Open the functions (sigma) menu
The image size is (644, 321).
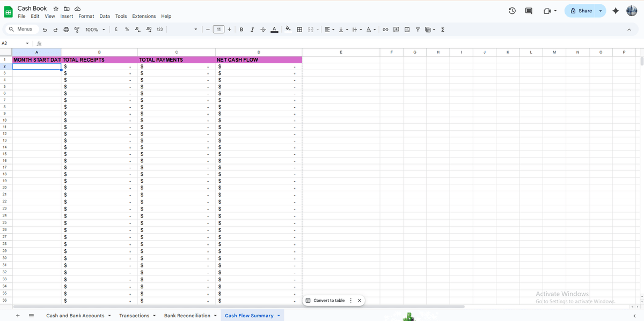coord(442,29)
